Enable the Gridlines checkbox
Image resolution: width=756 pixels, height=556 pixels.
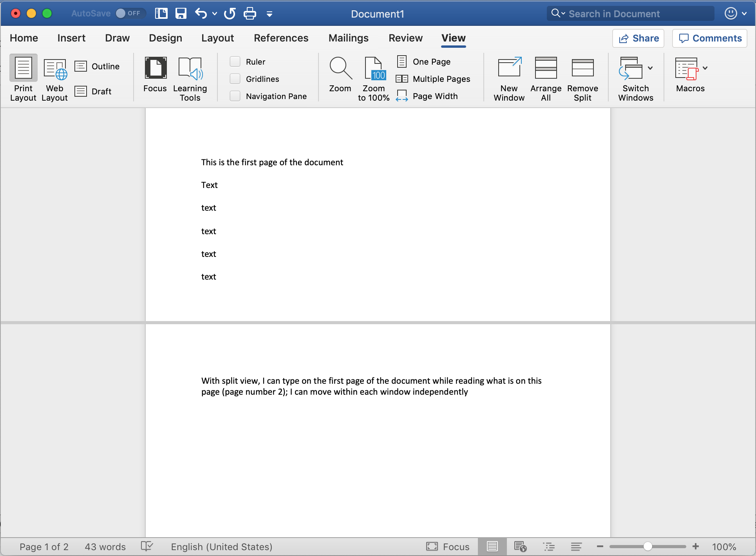pos(235,79)
